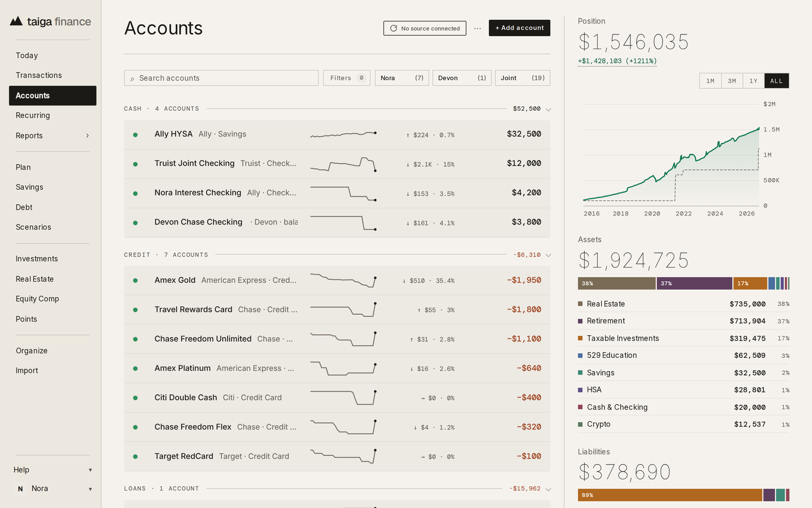Collapse the Loans section chevron
The height and width of the screenshot is (508, 812).
(x=548, y=489)
